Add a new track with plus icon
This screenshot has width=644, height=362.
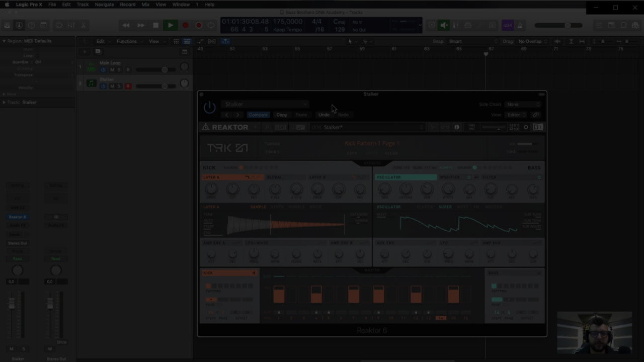(x=85, y=51)
